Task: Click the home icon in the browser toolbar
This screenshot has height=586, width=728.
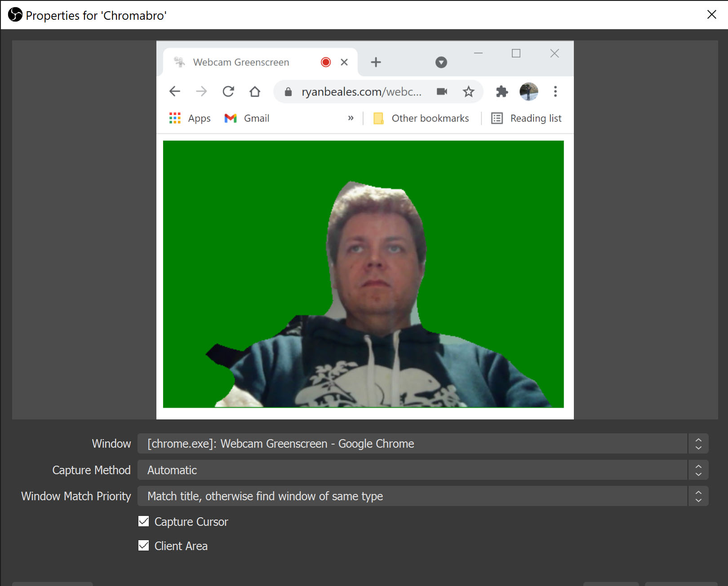Action: [x=255, y=92]
